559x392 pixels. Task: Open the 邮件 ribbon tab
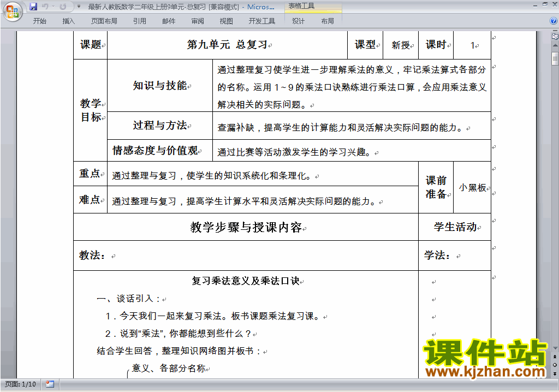[x=169, y=21]
